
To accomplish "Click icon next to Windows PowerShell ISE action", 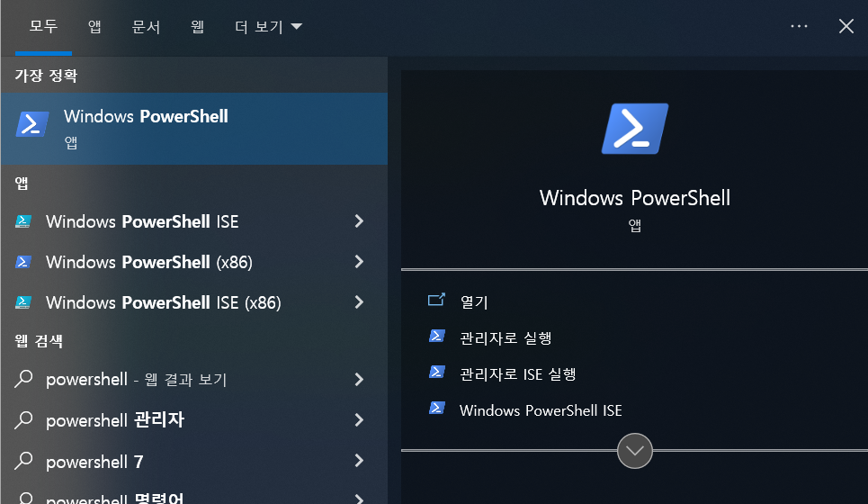I will [437, 409].
